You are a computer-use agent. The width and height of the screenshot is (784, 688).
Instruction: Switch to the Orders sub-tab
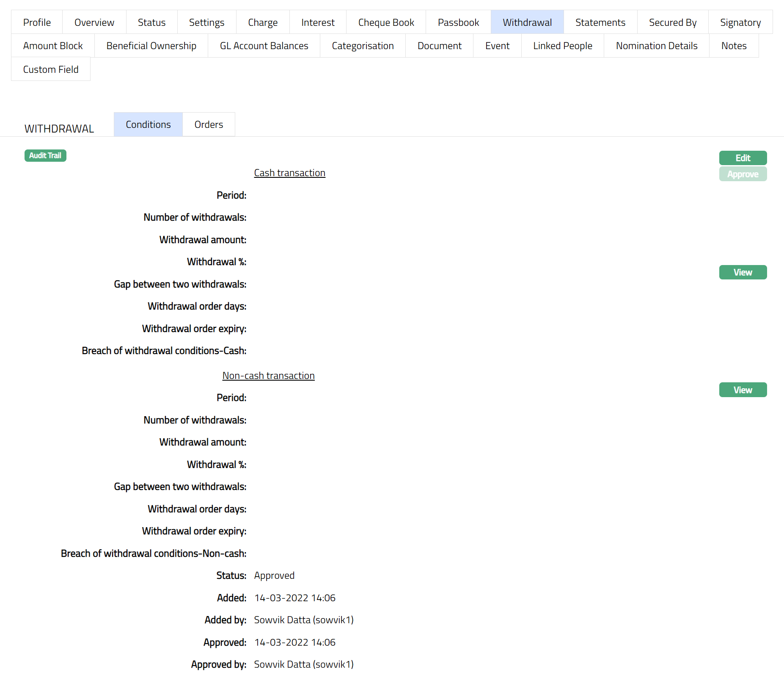click(209, 124)
